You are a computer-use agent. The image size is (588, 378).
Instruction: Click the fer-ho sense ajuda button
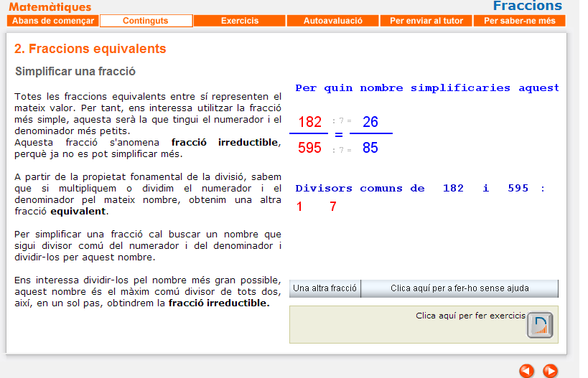[x=459, y=288]
